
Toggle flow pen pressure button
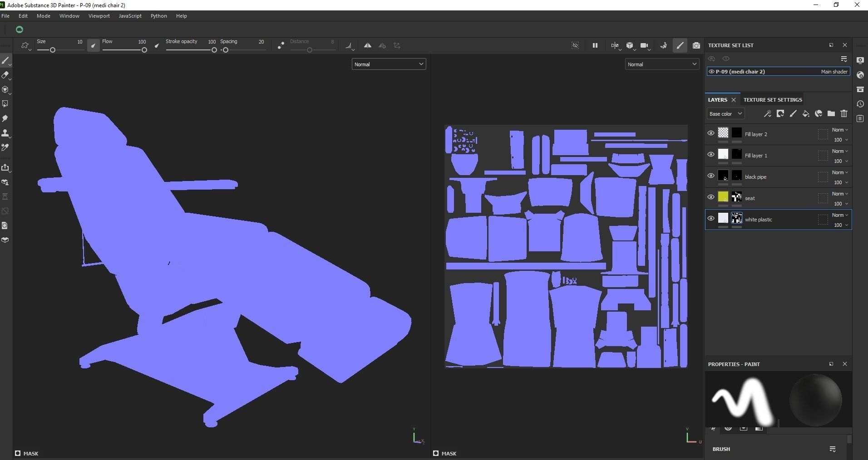[x=157, y=45]
